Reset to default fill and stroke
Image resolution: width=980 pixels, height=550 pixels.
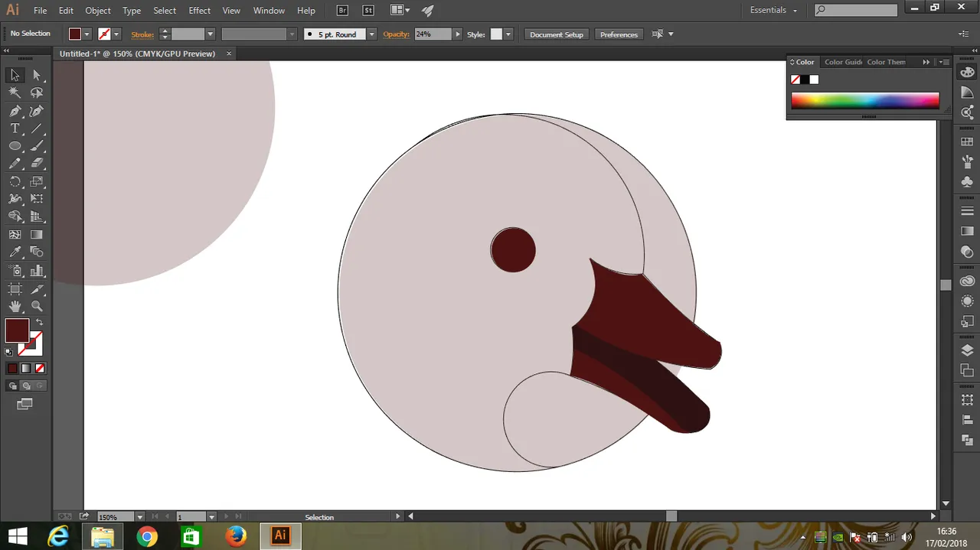[x=8, y=352]
